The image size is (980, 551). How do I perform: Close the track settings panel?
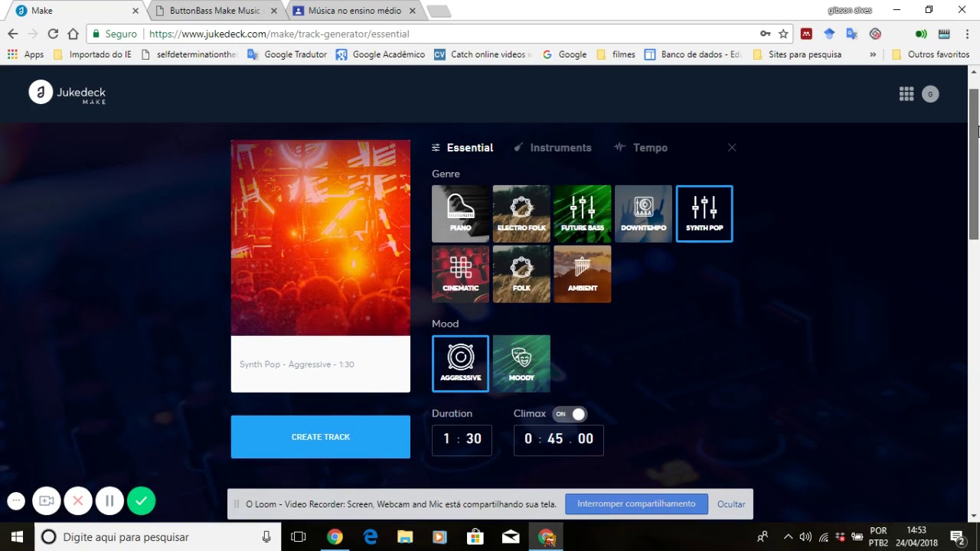[732, 148]
